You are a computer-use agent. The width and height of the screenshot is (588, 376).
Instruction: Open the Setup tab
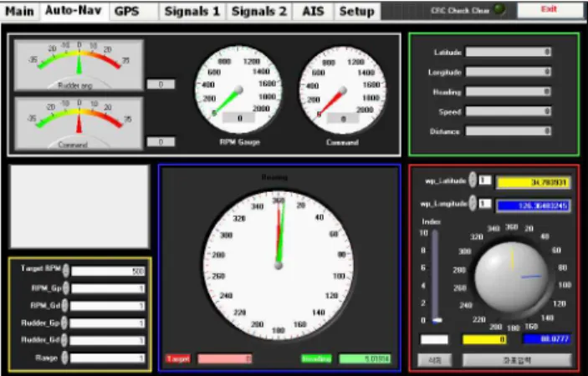tap(356, 11)
